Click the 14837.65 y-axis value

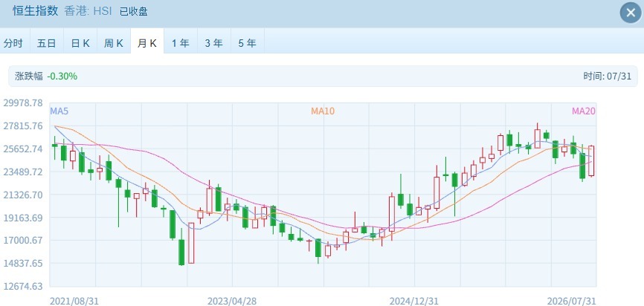(x=23, y=264)
